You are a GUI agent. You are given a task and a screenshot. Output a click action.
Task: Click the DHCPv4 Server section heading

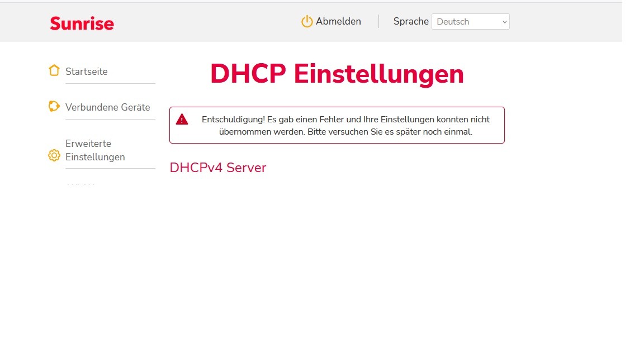point(218,168)
